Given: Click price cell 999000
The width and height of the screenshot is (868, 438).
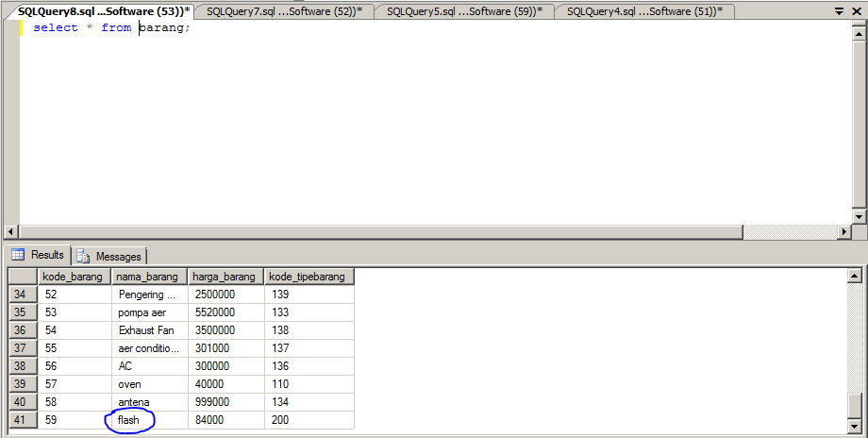Looking at the screenshot, I should 225,402.
